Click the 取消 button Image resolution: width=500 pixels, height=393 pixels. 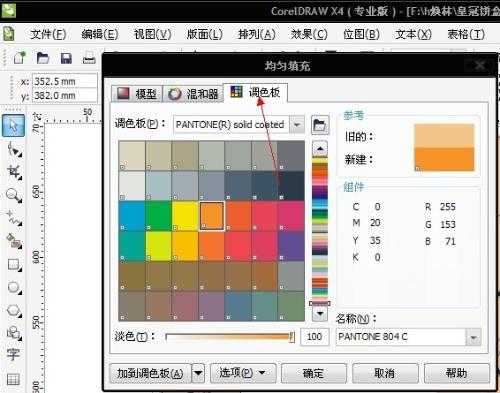pyautogui.click(x=385, y=373)
